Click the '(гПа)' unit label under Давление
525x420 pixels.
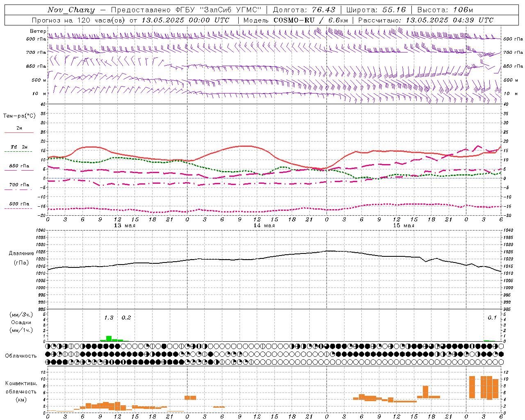(x=21, y=262)
